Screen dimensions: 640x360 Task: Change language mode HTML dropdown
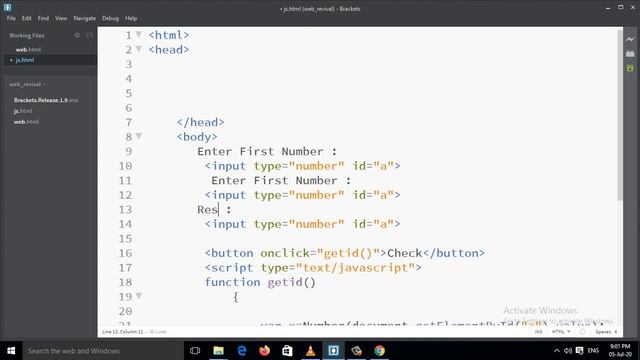click(561, 332)
